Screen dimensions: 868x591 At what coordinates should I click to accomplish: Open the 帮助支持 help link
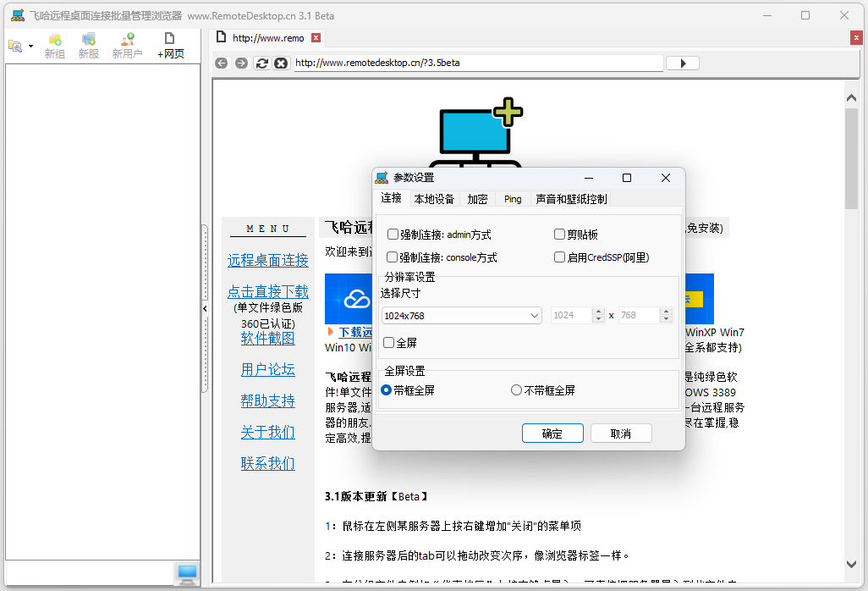268,400
